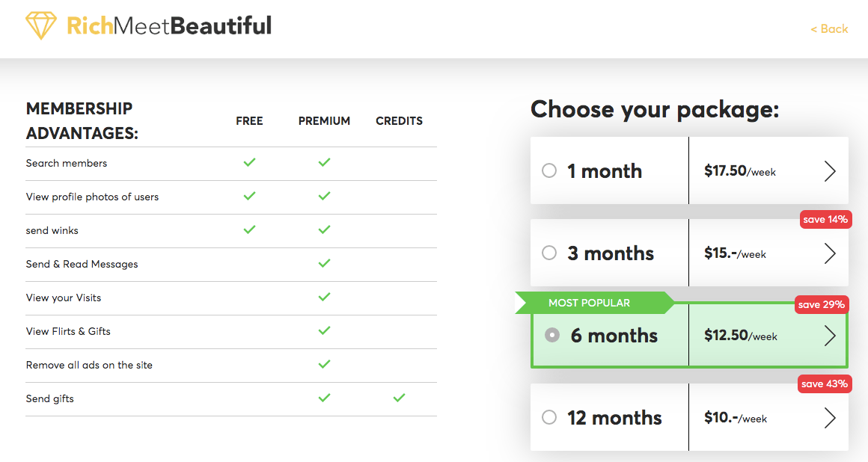The image size is (868, 462).
Task: Click the CREDITS column header
Action: point(399,120)
